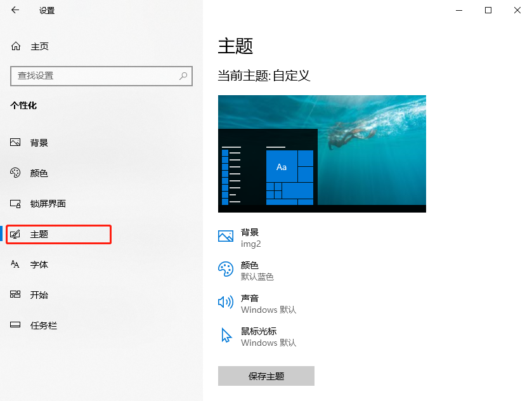
Task: Select the 颜色 palette icon in sidebar
Action: point(16,173)
